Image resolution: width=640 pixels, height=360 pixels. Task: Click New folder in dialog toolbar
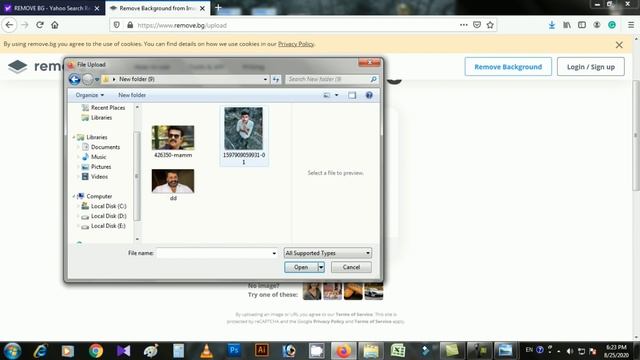(132, 95)
